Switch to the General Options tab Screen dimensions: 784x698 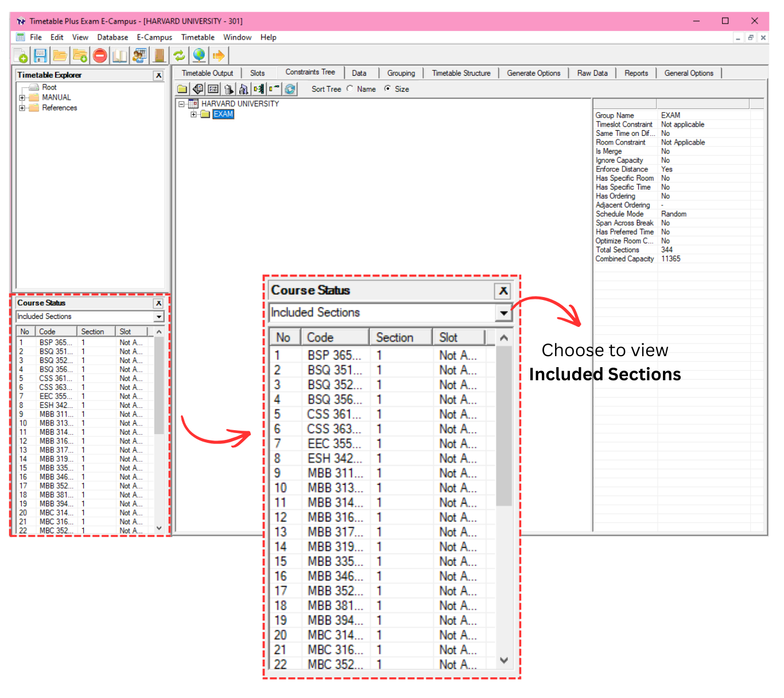689,73
